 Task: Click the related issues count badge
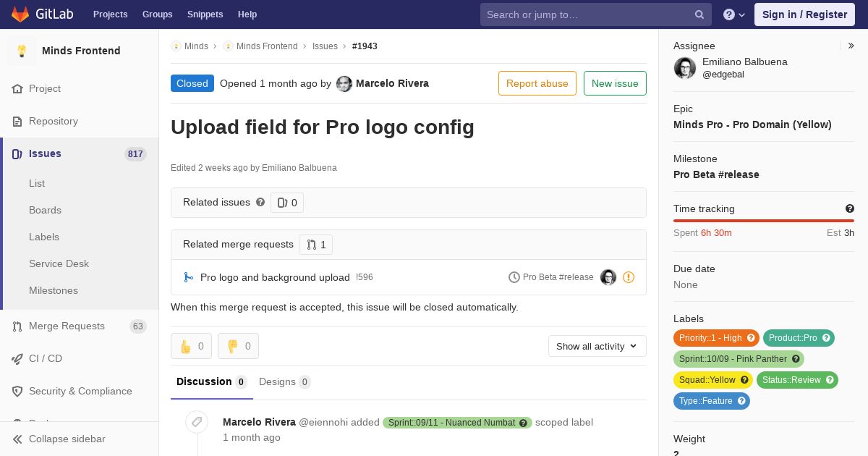287,203
